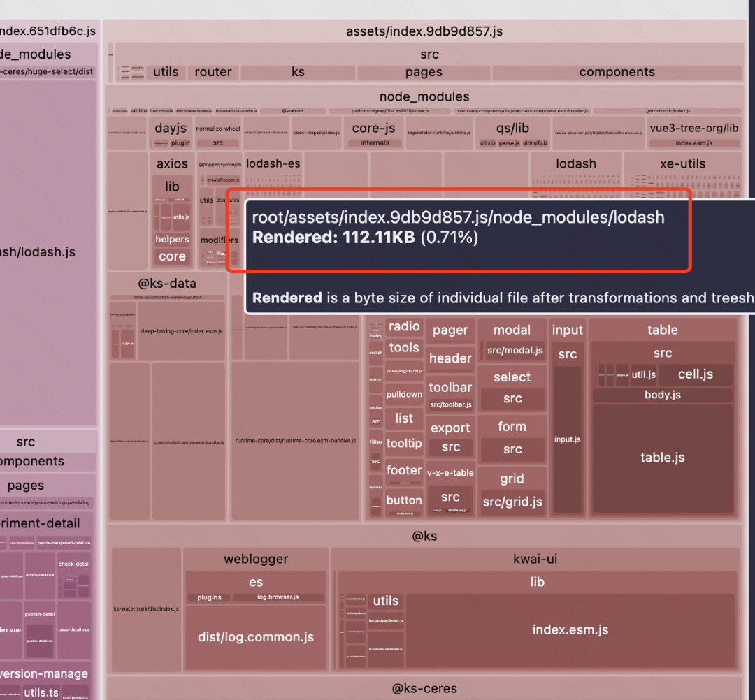Viewport: 755px width, 700px height.
Task: Select the assets/index.9db9d857.js chunk header
Action: pos(424,31)
